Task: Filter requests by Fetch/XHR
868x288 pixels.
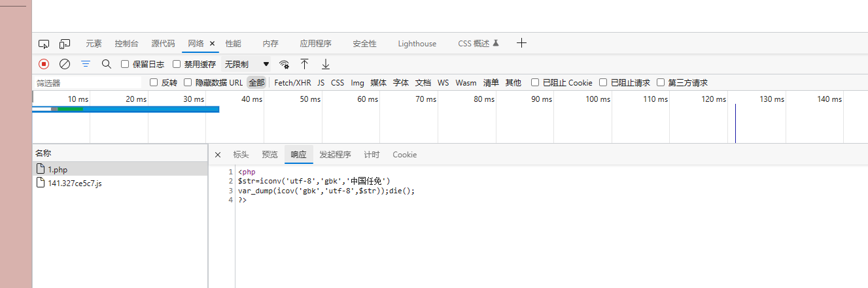Action: tap(292, 83)
